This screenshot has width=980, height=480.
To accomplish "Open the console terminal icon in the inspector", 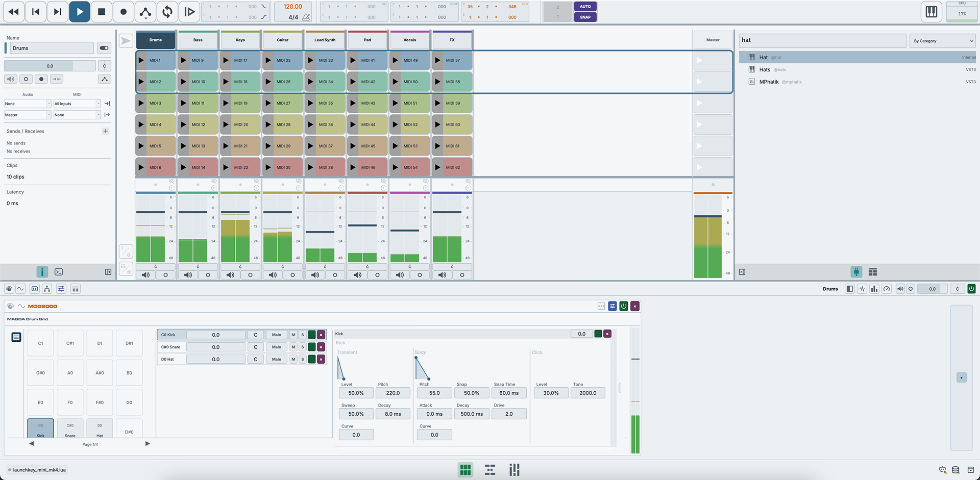I will (x=59, y=272).
